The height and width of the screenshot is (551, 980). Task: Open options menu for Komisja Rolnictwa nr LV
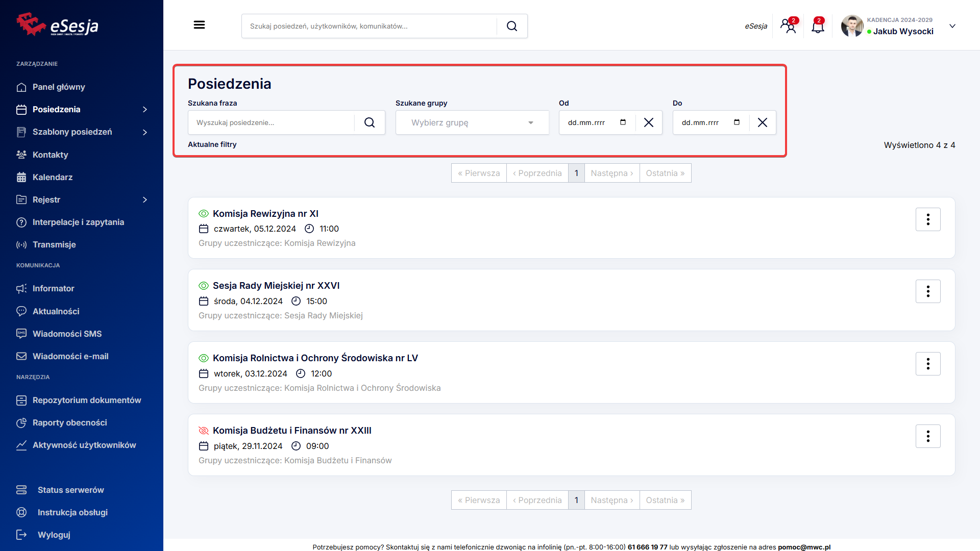[x=928, y=364]
